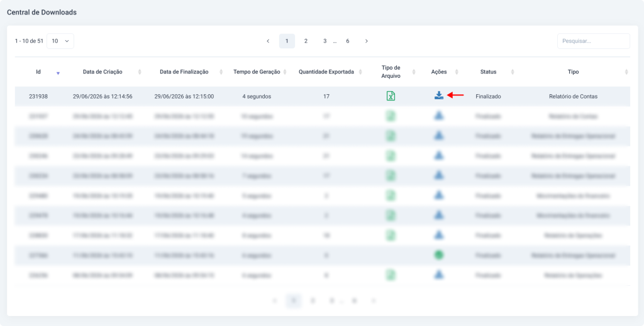The height and width of the screenshot is (326, 644).
Task: Go to next page with right chevron
Action: (367, 41)
